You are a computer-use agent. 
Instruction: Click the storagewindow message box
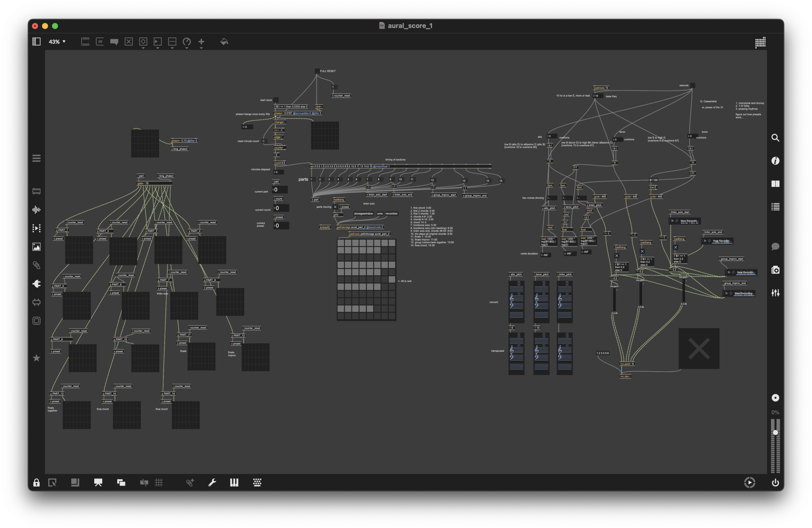click(363, 213)
